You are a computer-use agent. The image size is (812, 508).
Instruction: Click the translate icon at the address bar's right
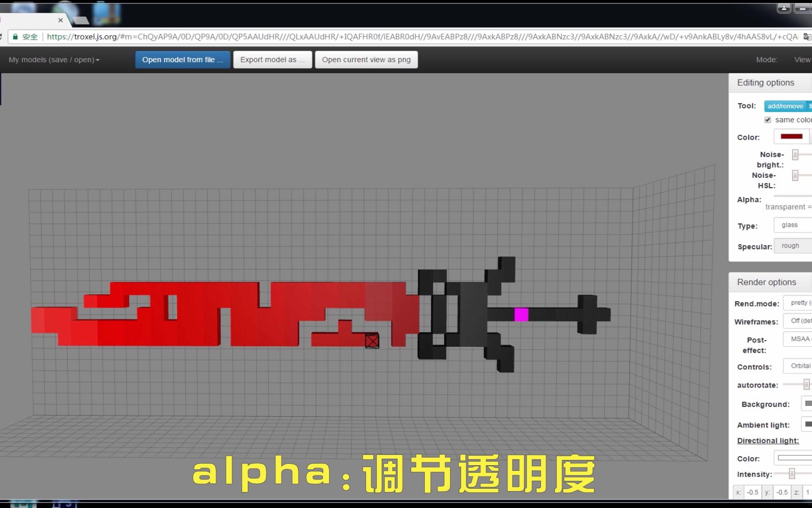(806, 37)
